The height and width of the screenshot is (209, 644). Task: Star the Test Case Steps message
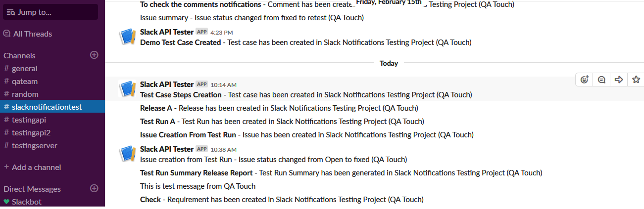point(636,79)
